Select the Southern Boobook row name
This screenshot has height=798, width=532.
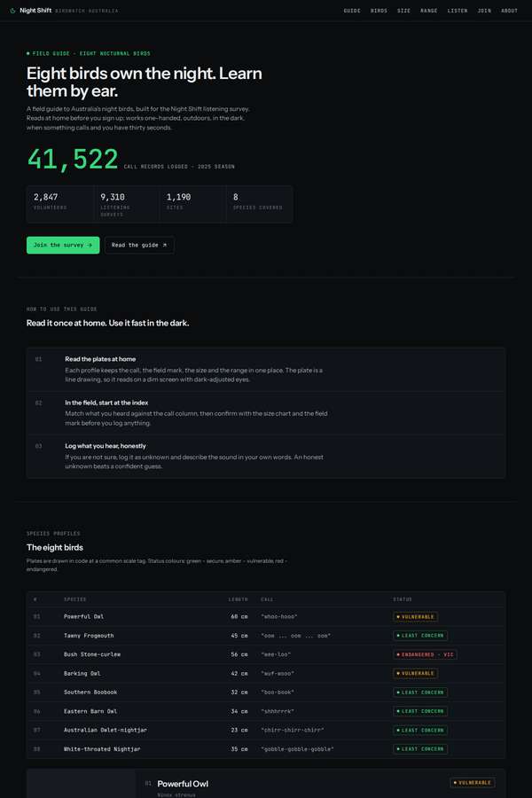point(90,692)
